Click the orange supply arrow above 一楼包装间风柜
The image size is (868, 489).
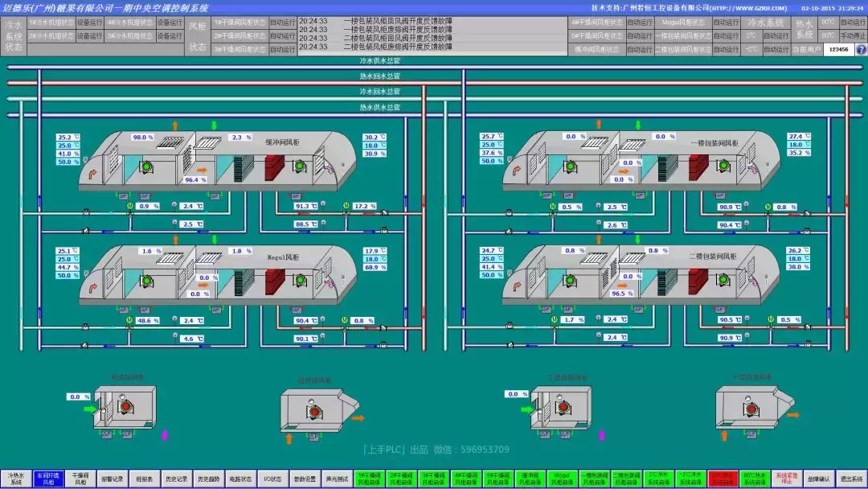pyautogui.click(x=598, y=125)
